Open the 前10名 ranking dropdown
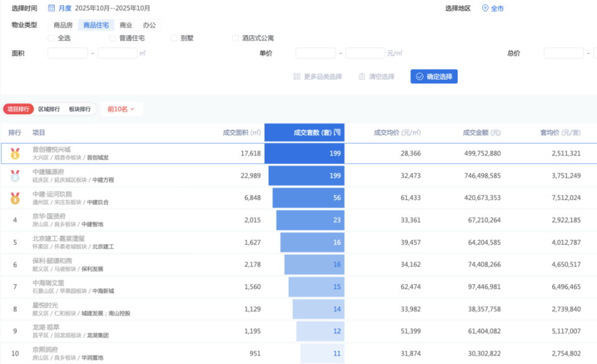Viewport: 597px width, 364px height. pyautogui.click(x=121, y=109)
